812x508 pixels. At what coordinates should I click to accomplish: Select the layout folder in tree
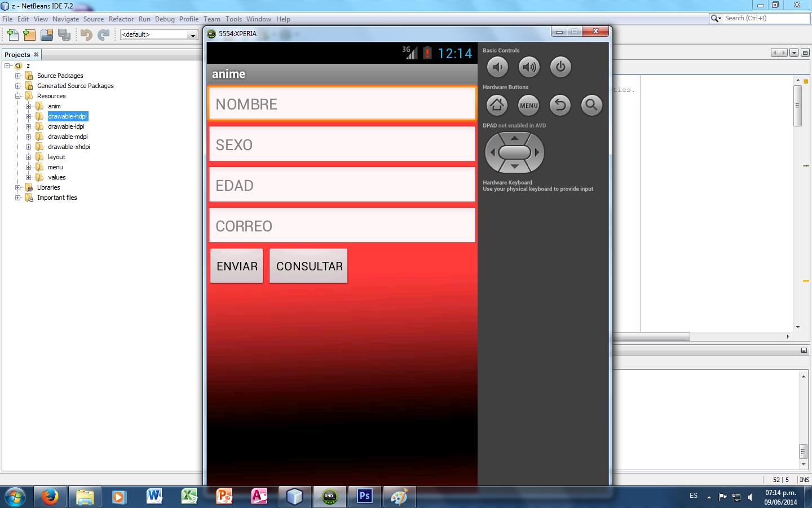(56, 157)
